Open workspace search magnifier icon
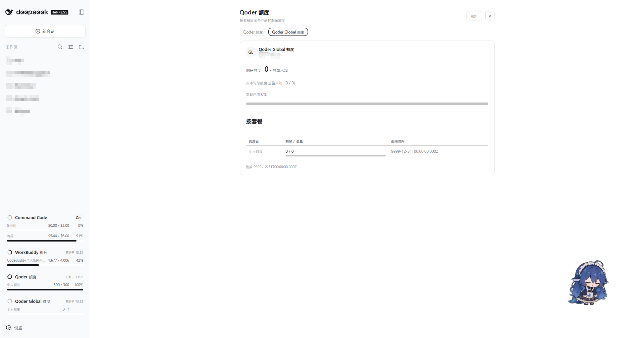Screen dimensions: 644x338 tap(60, 47)
